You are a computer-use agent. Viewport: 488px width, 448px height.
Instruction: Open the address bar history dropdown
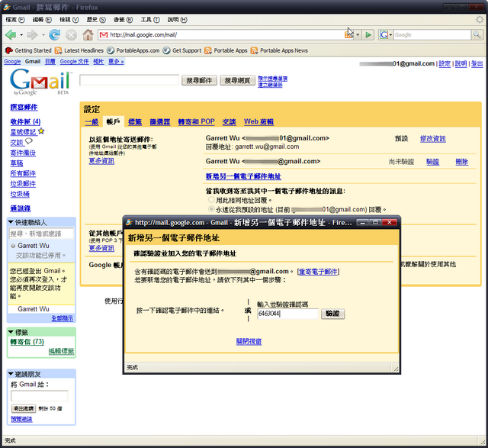point(358,34)
